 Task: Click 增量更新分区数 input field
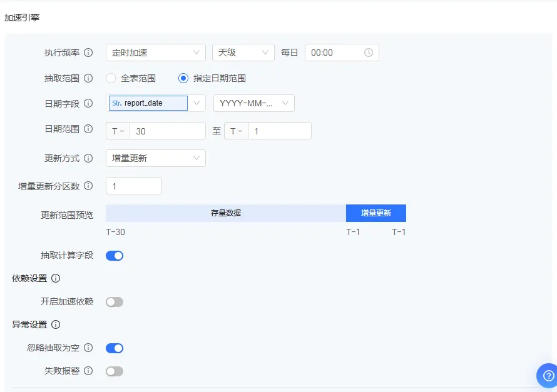[x=133, y=186]
